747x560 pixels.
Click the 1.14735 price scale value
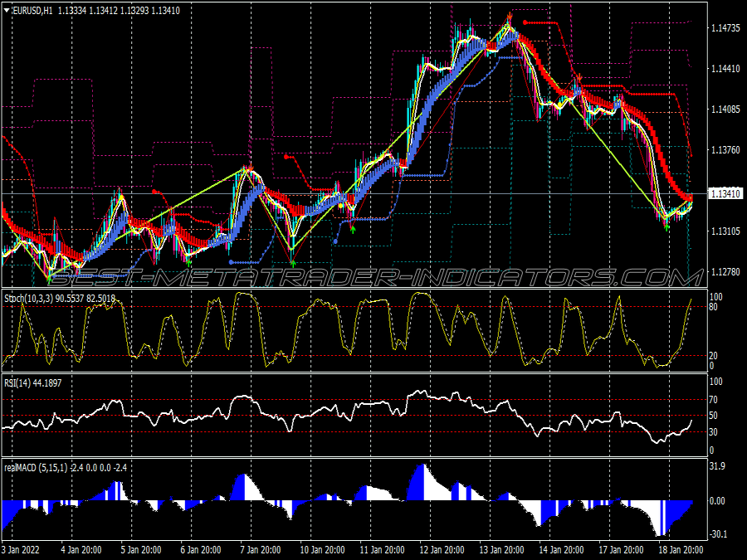(x=725, y=28)
